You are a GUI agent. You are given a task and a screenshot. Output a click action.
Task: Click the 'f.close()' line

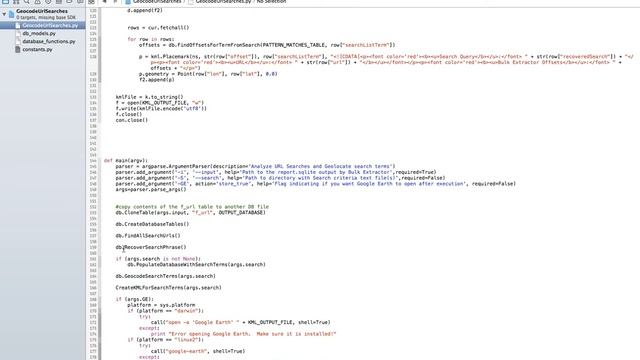[x=129, y=114]
